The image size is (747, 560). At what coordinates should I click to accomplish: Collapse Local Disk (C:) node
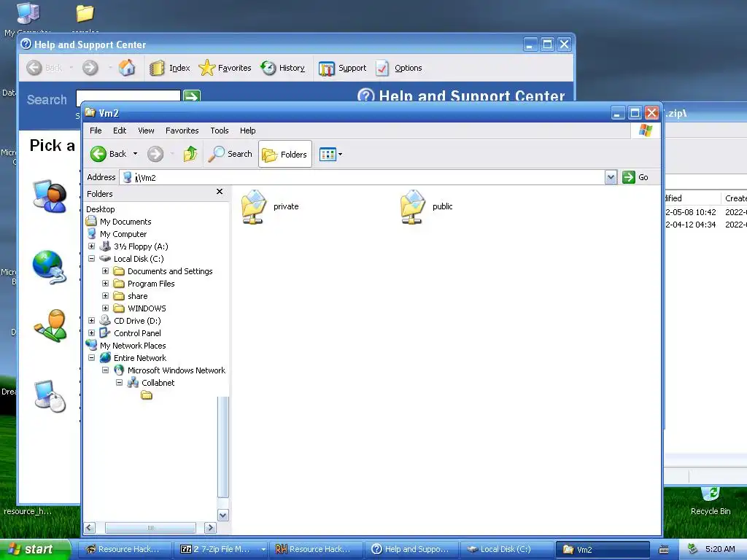(x=91, y=259)
